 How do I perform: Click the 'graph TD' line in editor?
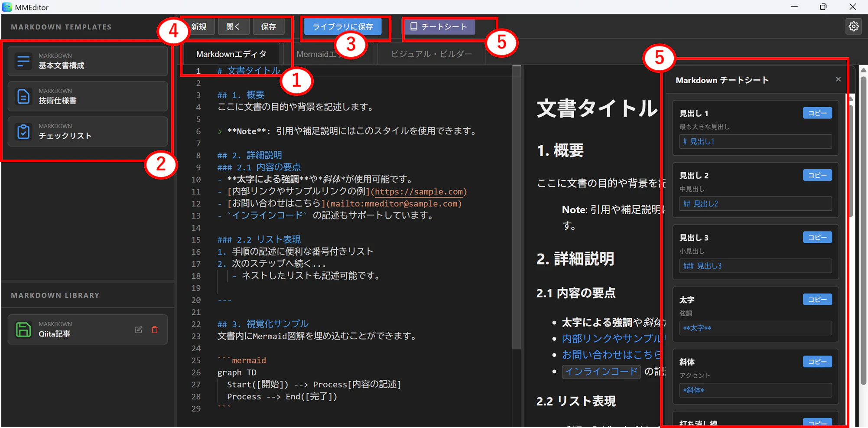coord(237,372)
